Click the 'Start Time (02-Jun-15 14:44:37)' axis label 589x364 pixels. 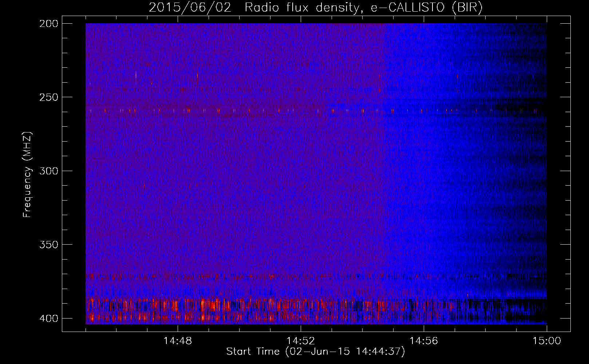pos(316,352)
